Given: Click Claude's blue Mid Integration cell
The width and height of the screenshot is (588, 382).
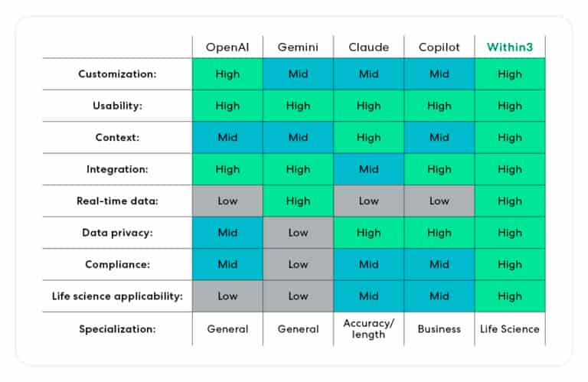Looking at the screenshot, I should click(368, 169).
